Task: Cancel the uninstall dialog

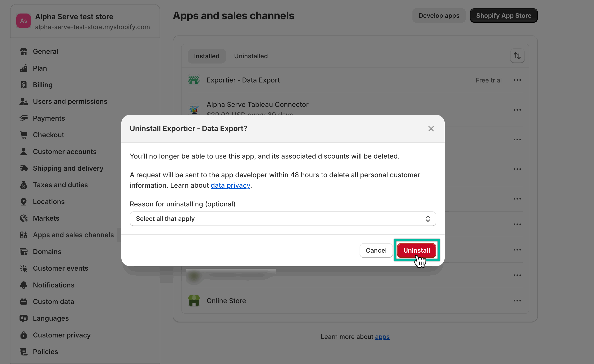Action: (376, 250)
